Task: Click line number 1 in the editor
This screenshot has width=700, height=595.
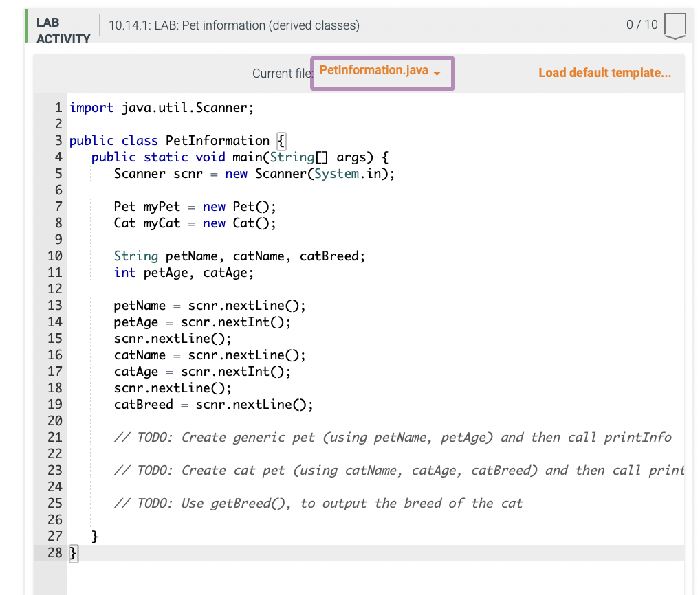Action: click(x=56, y=107)
